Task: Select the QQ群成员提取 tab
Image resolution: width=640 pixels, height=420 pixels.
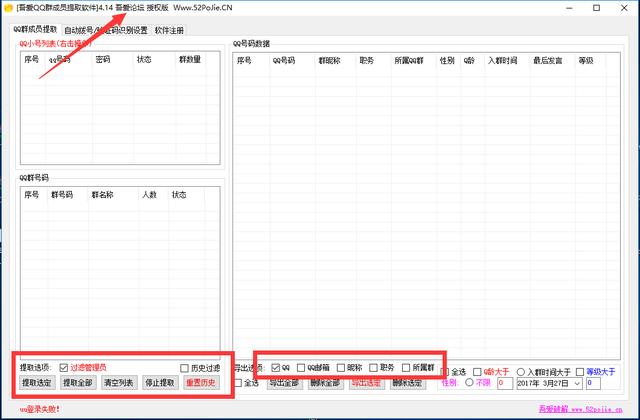Action: (35, 30)
